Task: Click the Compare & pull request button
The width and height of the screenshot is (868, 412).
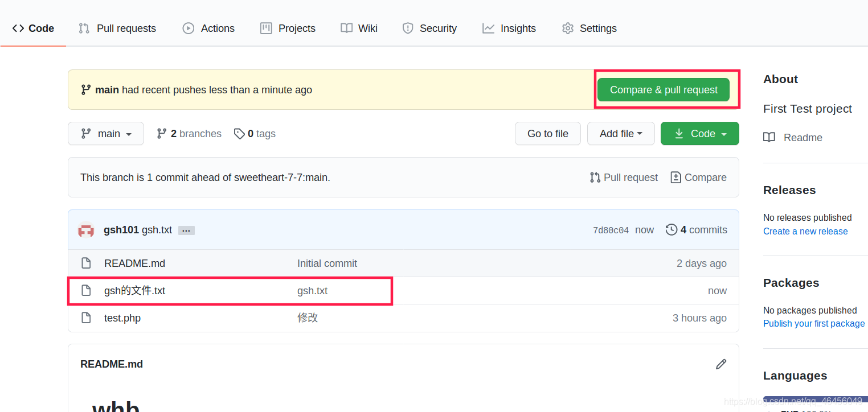Action: coord(664,90)
